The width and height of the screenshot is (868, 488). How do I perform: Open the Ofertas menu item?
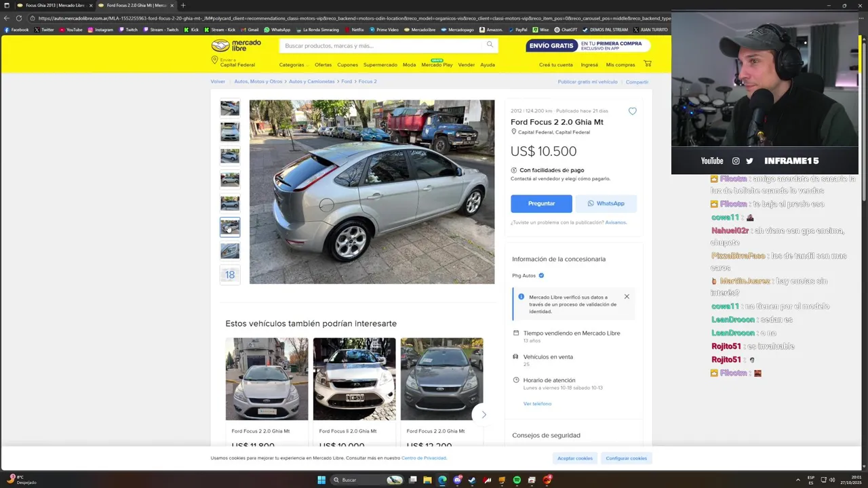[x=323, y=65]
